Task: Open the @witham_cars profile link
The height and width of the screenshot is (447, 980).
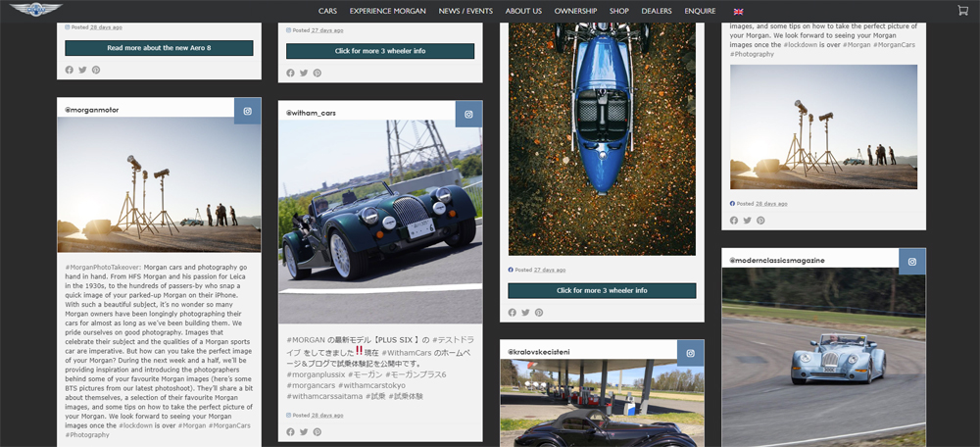Action: pyautogui.click(x=312, y=113)
